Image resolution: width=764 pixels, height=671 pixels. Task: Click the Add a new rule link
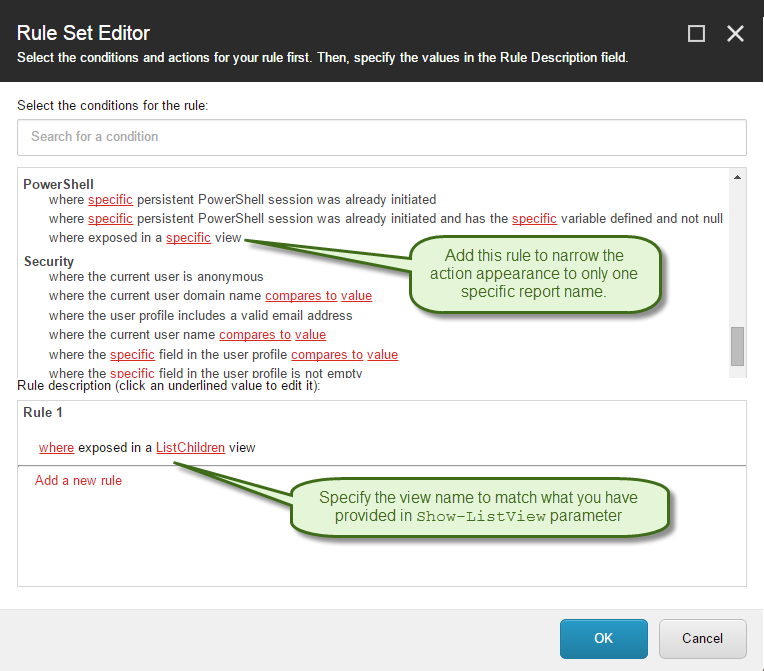[x=78, y=481]
